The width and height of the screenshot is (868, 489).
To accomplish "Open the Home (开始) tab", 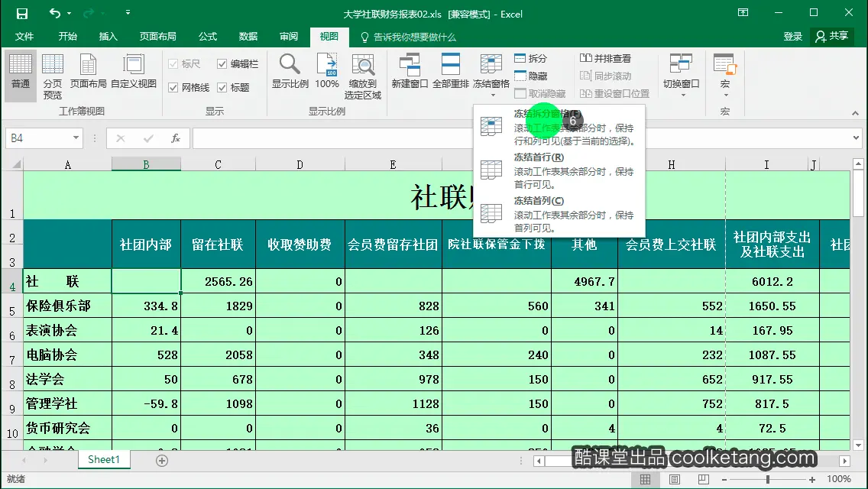I will click(67, 37).
